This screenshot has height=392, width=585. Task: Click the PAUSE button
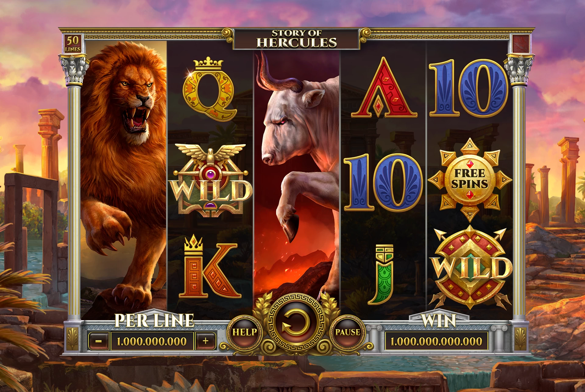pyautogui.click(x=348, y=332)
